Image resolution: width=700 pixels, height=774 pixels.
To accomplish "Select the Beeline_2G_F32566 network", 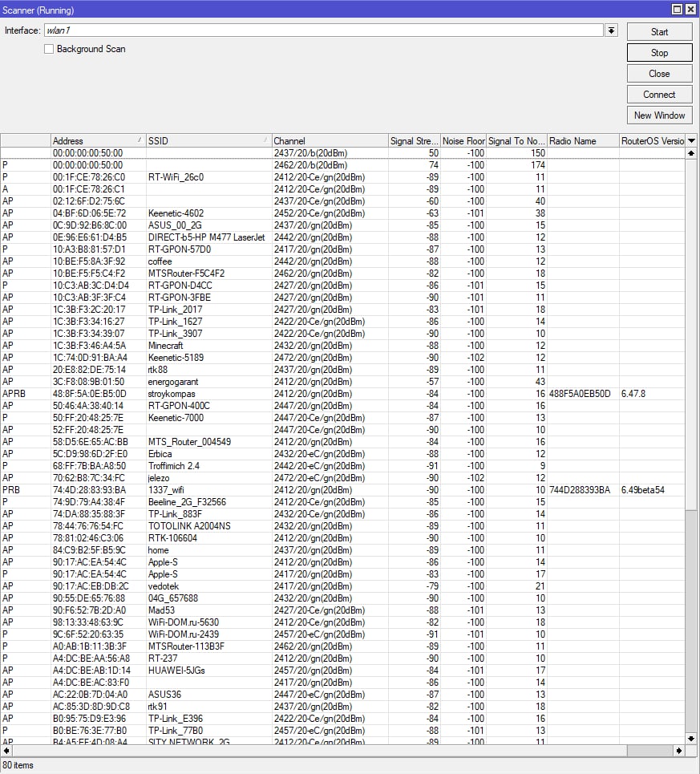I will 342,502.
